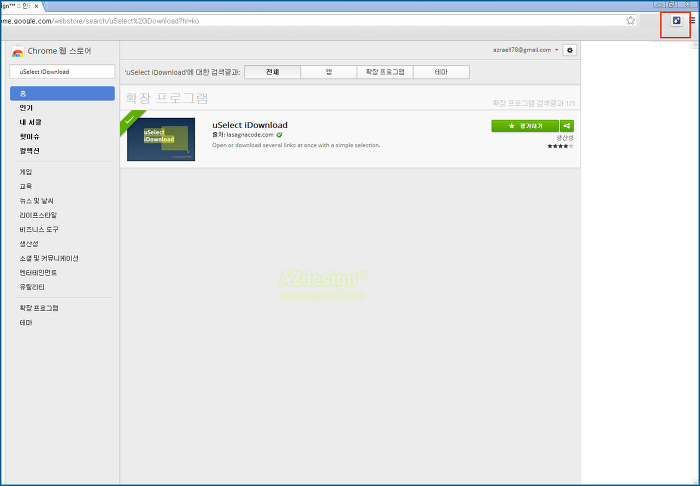Select the 테마 filter tab
The height and width of the screenshot is (486, 700).
441,72
